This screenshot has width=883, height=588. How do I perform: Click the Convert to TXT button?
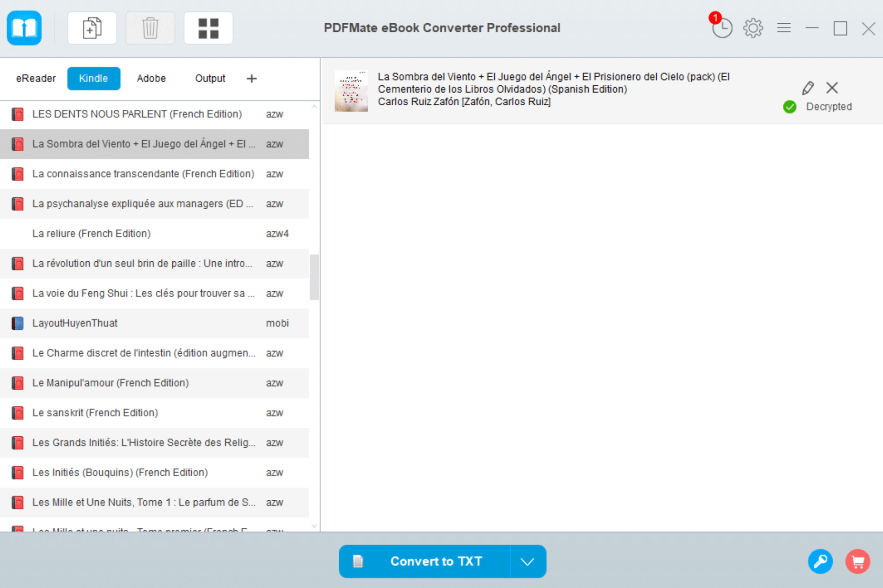(x=424, y=561)
